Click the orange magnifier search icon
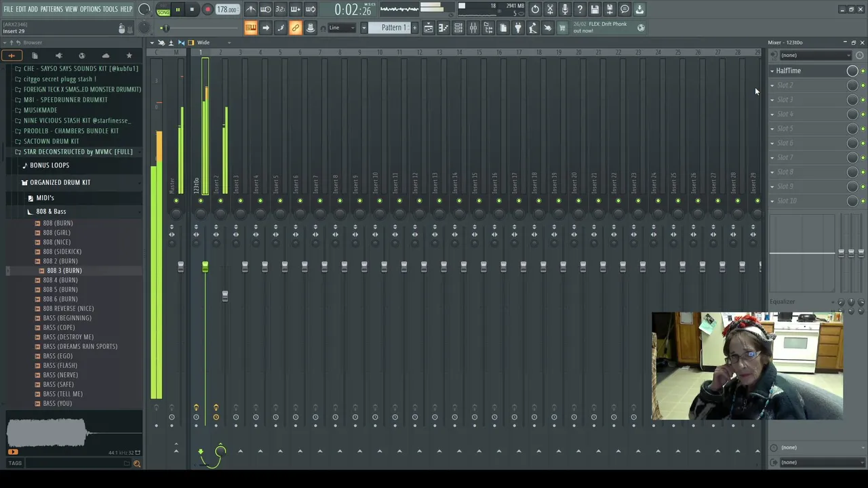Image resolution: width=868 pixels, height=488 pixels. pos(136,464)
